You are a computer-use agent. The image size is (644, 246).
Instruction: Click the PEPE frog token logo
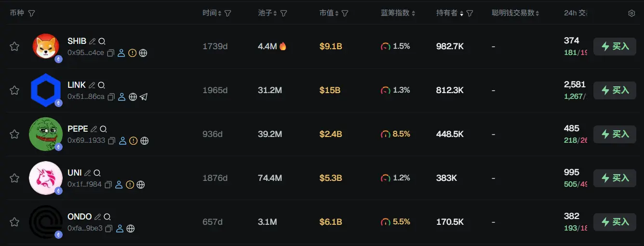click(x=46, y=134)
